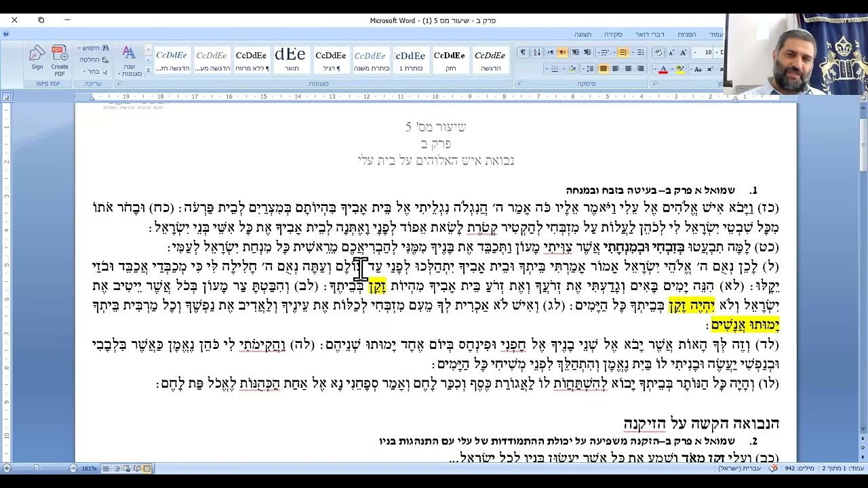
Task: Open the Paragraph (פיסקה) dialog launcher
Action: 519,84
